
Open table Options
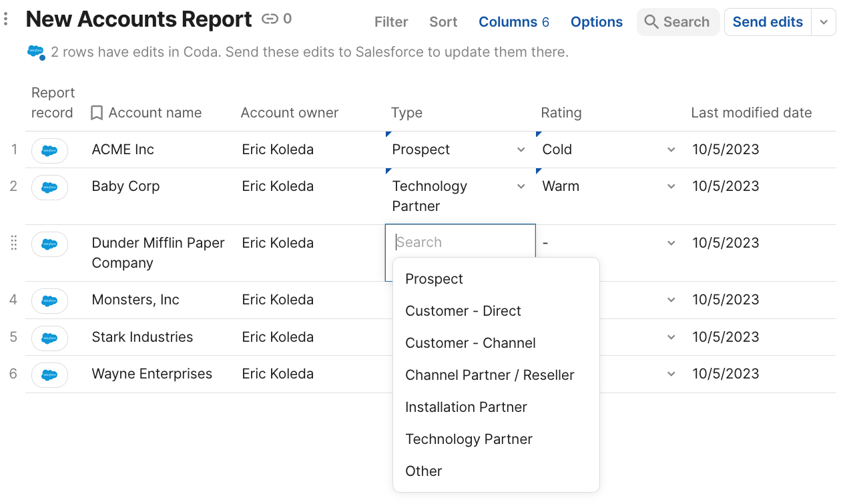coord(597,22)
